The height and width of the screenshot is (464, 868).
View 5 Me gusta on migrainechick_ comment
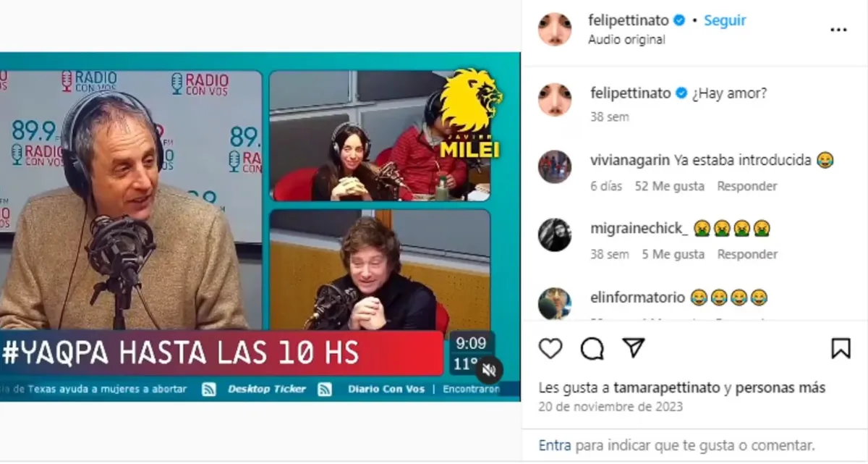[x=673, y=254]
